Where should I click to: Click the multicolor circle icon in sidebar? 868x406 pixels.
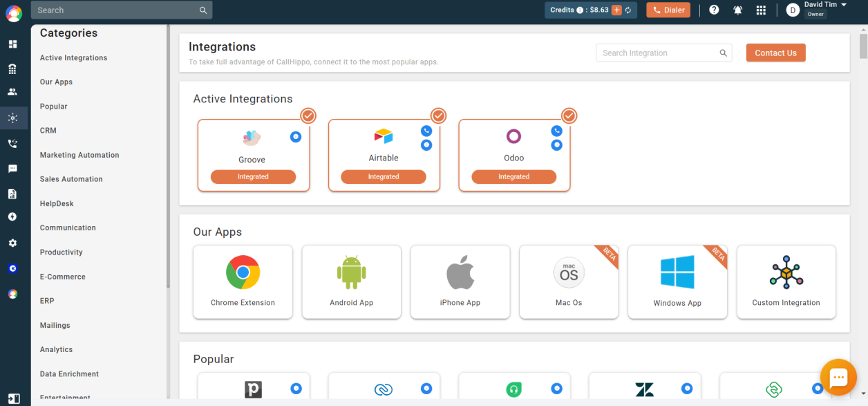click(12, 294)
